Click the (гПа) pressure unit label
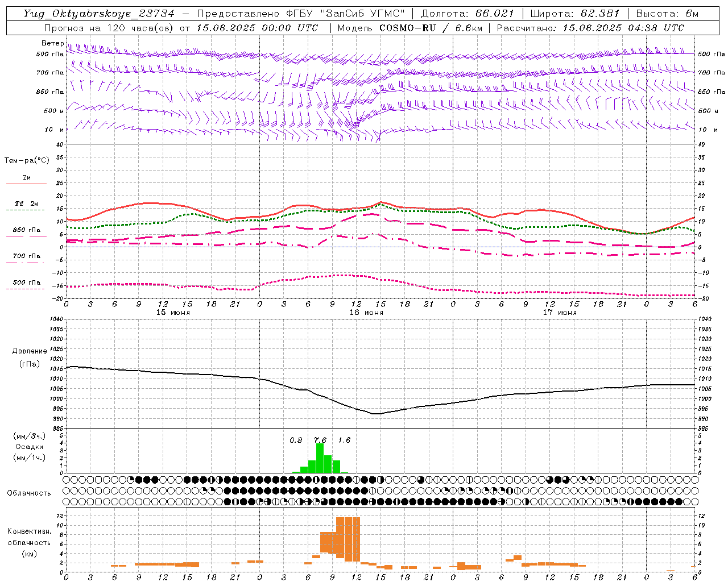The width and height of the screenshot is (728, 582). [x=30, y=364]
